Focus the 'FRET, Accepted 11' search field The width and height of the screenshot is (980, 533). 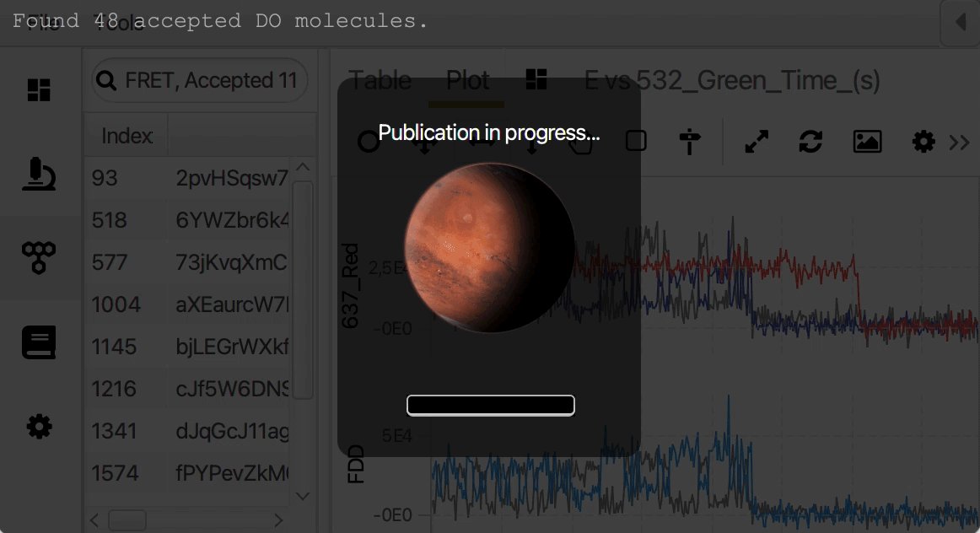tap(199, 80)
